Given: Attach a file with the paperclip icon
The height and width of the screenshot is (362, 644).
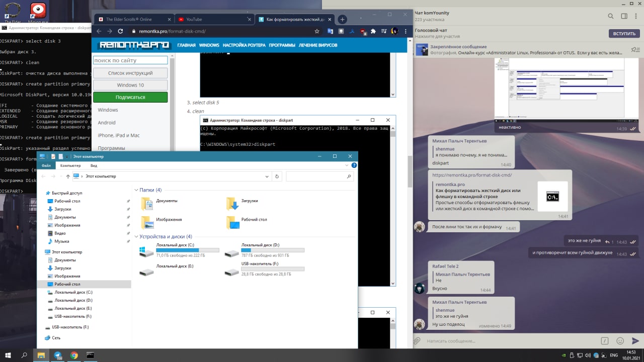Looking at the screenshot, I should point(417,341).
